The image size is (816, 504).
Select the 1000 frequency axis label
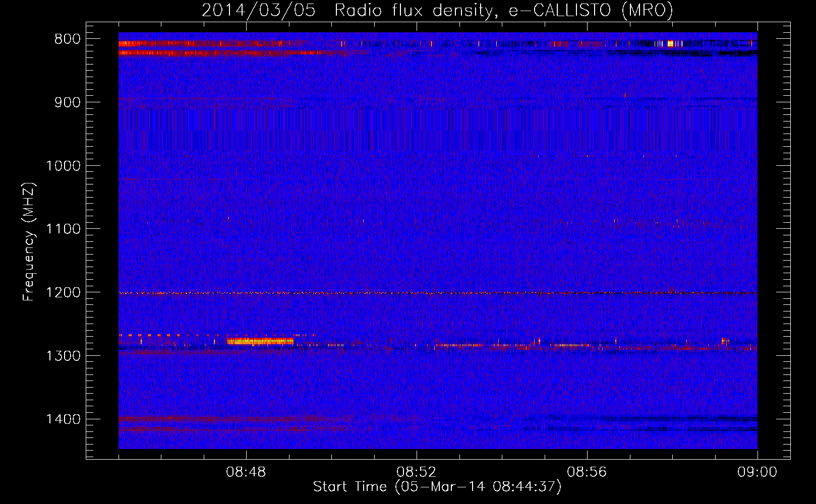click(x=64, y=166)
